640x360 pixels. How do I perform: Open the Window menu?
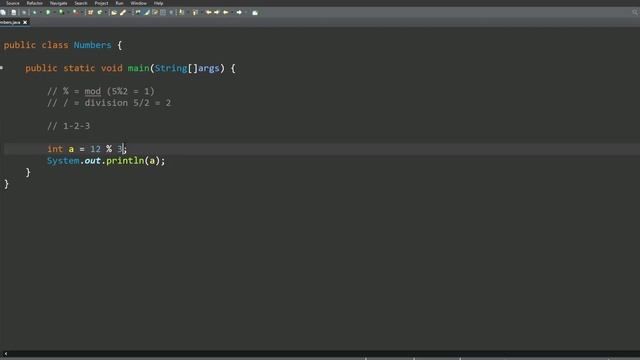[138, 3]
